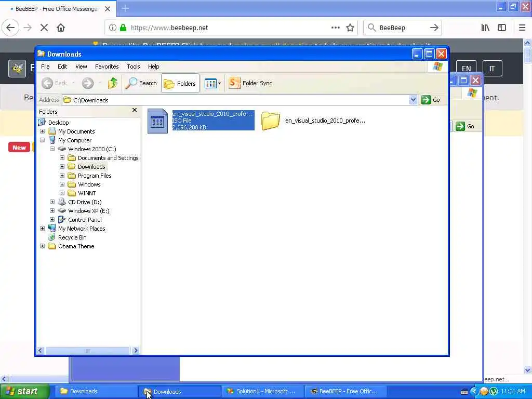Select Recycle Bin in folder tree

click(x=72, y=237)
